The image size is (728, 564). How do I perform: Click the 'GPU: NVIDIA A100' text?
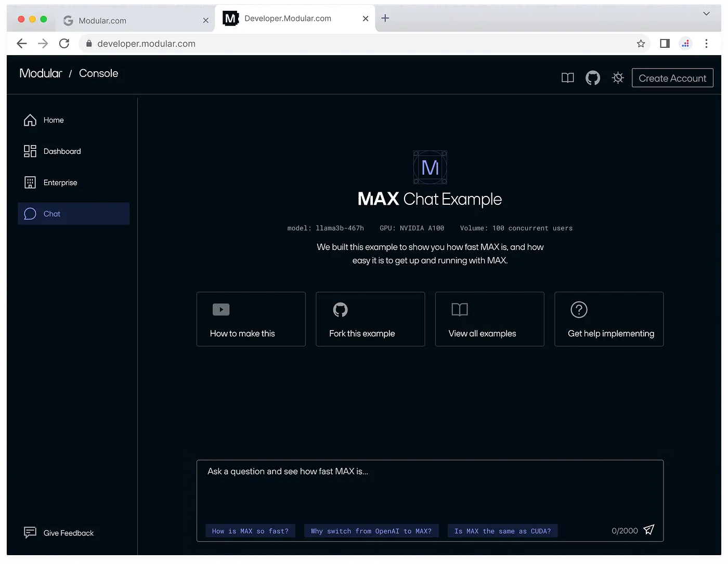412,228
